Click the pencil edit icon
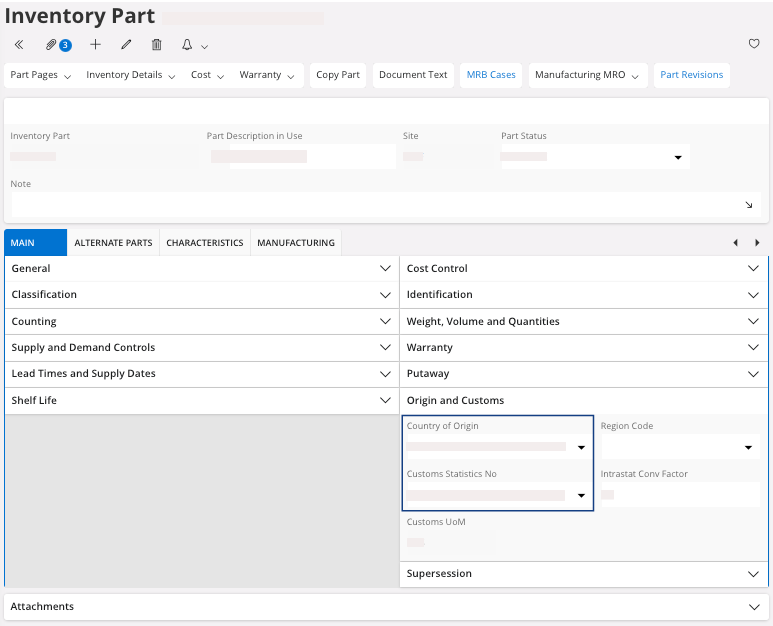 pyautogui.click(x=126, y=45)
